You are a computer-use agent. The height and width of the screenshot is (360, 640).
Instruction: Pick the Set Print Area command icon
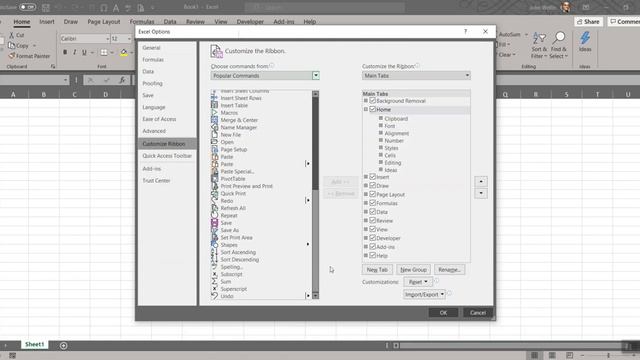click(214, 237)
